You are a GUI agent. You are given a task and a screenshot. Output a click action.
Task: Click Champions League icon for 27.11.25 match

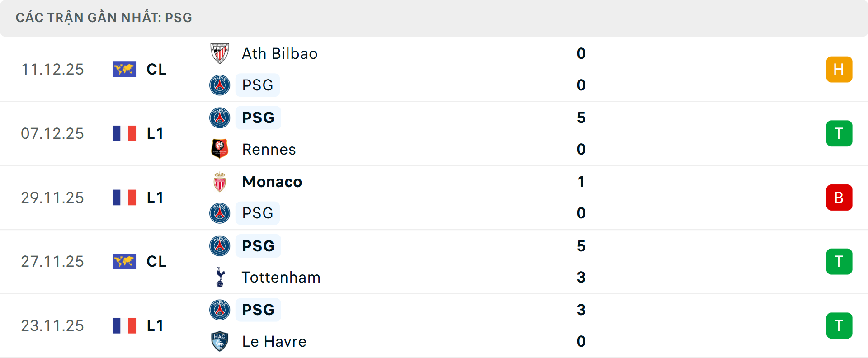pyautogui.click(x=124, y=261)
